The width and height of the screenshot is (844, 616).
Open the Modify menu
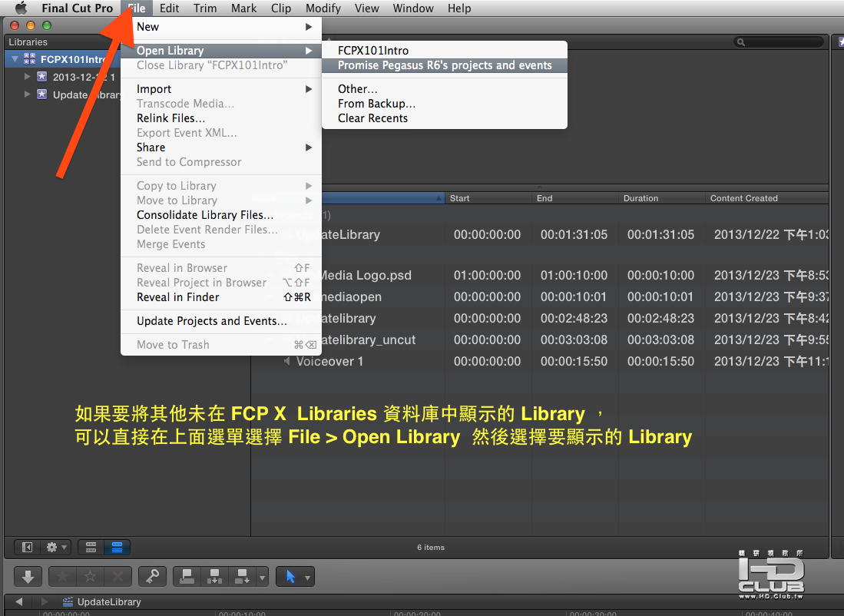(323, 8)
